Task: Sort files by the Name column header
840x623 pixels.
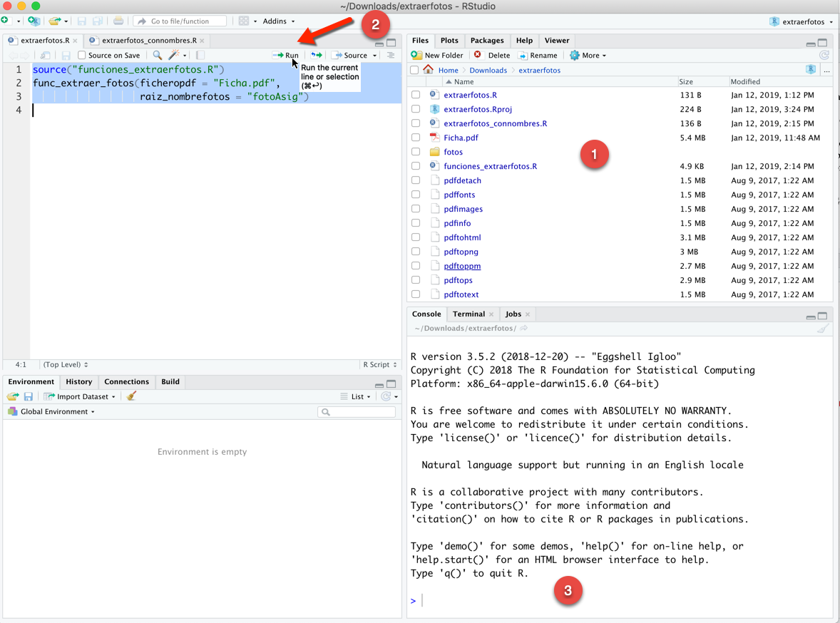Action: click(463, 81)
